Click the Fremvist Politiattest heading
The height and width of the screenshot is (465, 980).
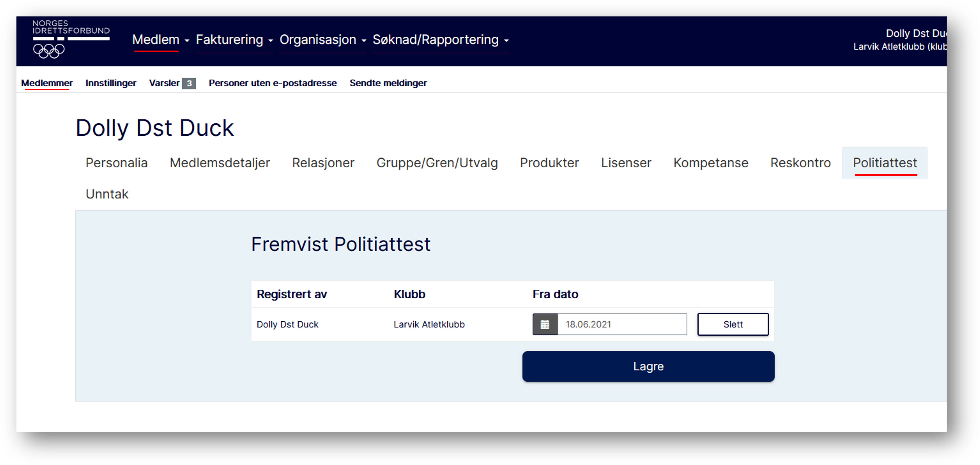(x=341, y=244)
